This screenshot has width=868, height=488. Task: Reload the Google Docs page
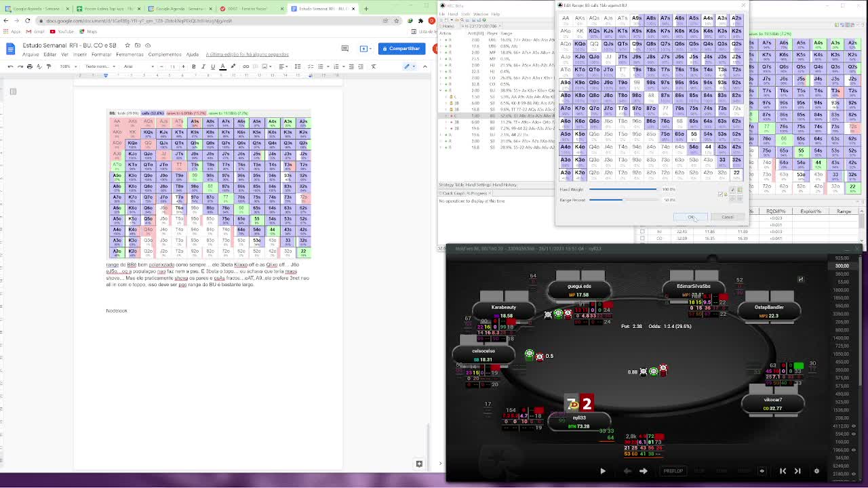click(28, 20)
